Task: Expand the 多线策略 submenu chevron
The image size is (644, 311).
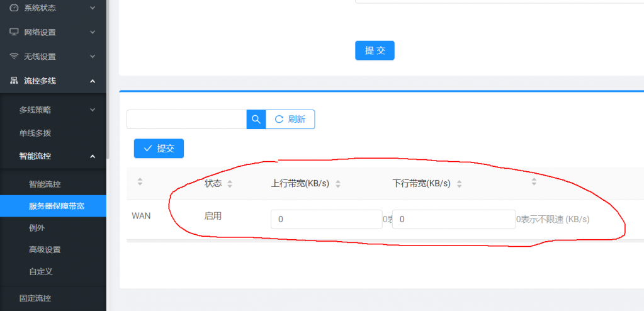Action: [x=93, y=110]
